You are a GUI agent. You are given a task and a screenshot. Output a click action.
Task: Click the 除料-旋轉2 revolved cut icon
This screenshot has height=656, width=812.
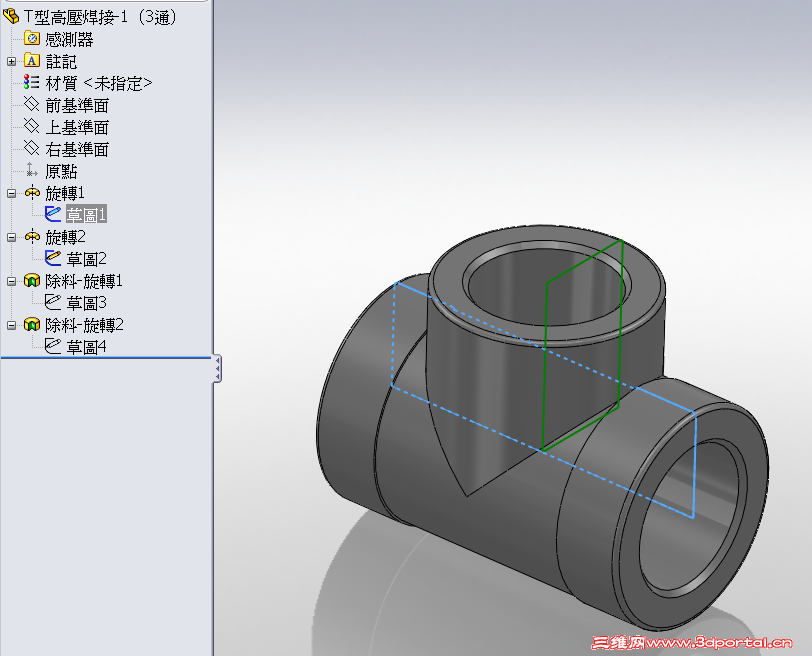click(30, 325)
